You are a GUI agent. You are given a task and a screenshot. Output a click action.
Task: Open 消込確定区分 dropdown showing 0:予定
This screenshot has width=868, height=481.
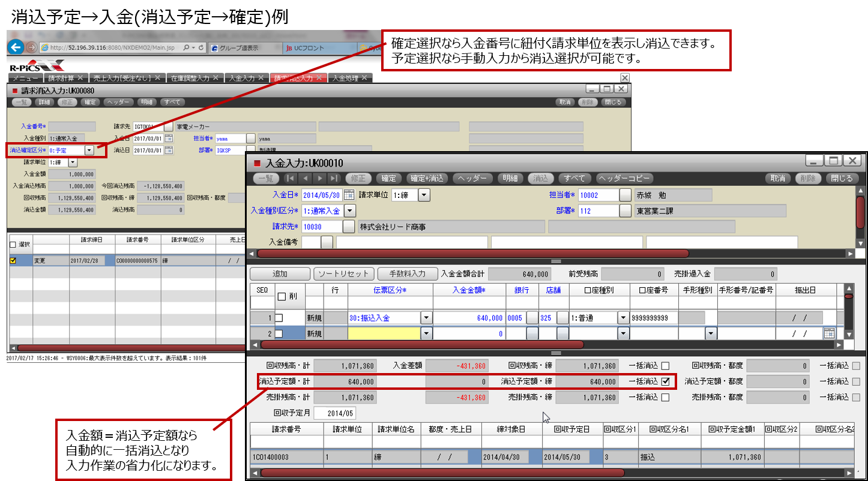89,151
